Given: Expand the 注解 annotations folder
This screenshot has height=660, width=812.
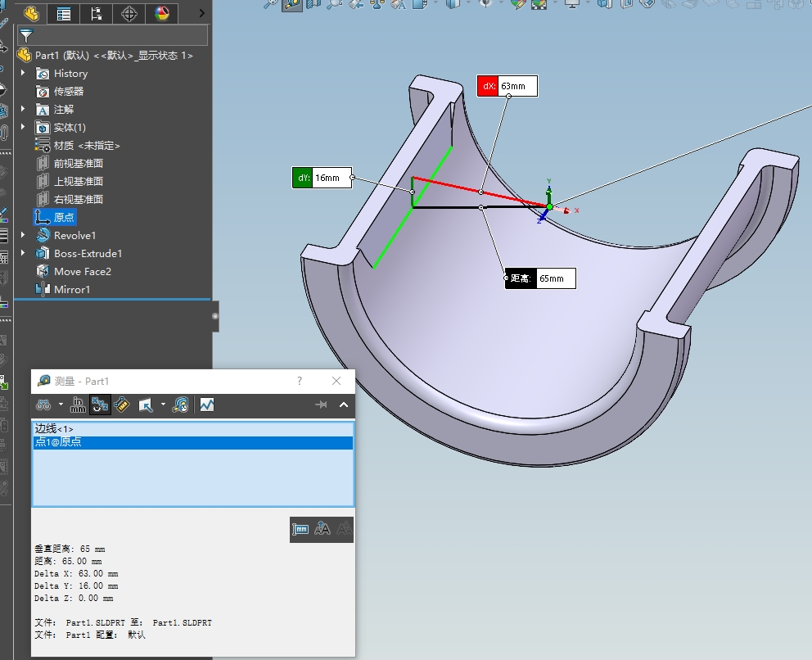Looking at the screenshot, I should 23,109.
